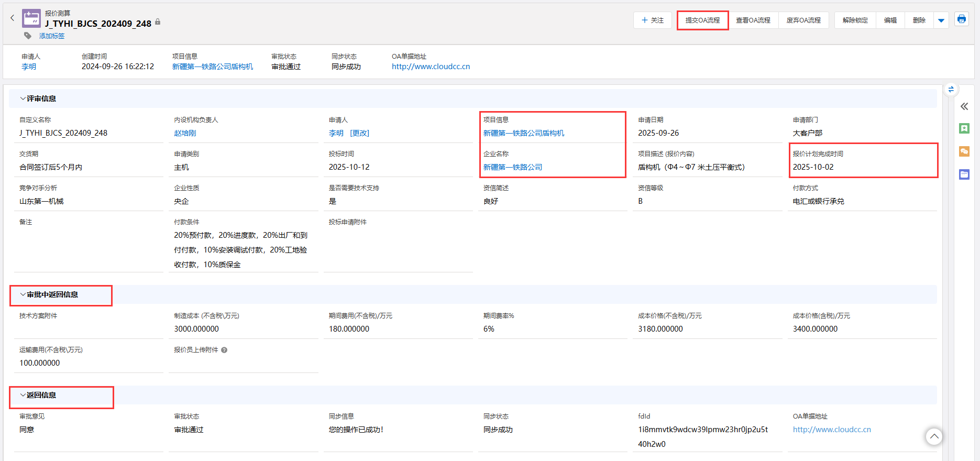Click the [更改] link beside applicant 李明
The height and width of the screenshot is (461, 980).
point(359,133)
